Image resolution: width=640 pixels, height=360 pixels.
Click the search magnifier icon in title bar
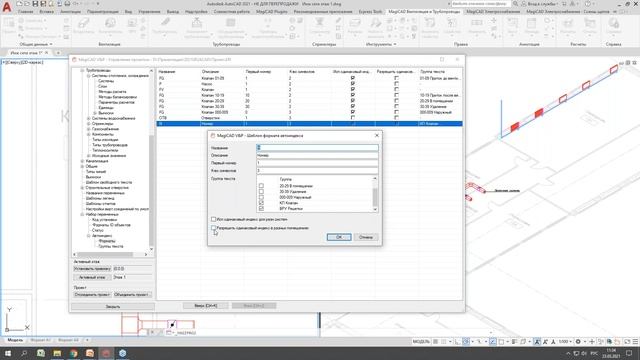(x=516, y=4)
